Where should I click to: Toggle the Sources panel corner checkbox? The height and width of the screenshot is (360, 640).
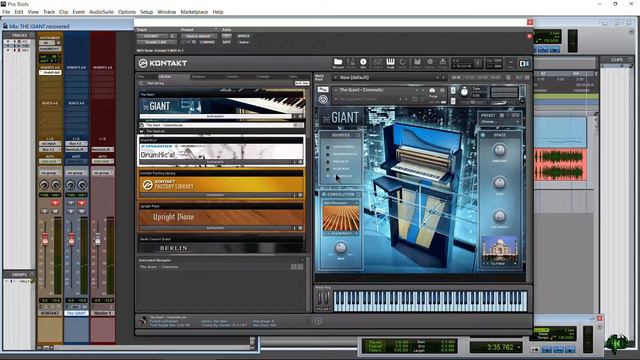click(x=358, y=135)
